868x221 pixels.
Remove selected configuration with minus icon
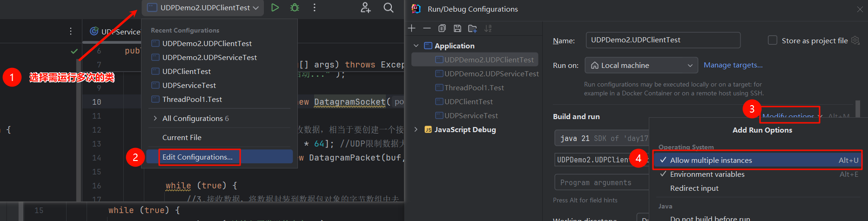427,28
